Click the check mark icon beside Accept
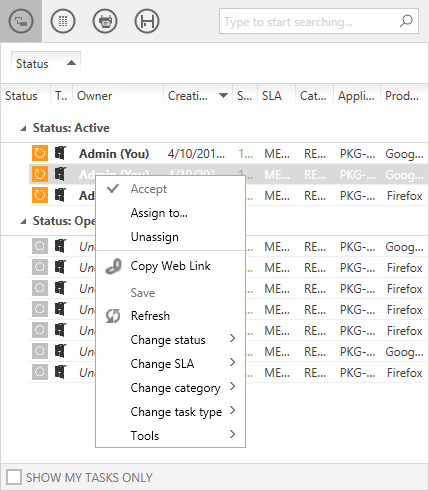This screenshot has height=491, width=429. [113, 188]
